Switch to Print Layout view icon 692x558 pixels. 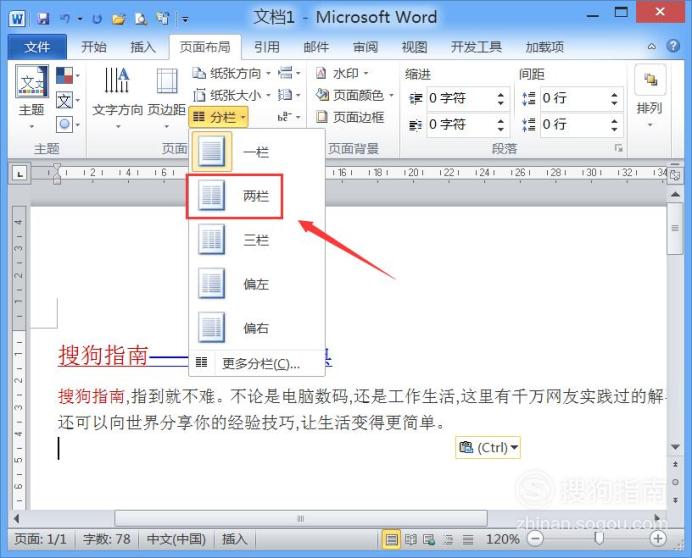pos(391,539)
